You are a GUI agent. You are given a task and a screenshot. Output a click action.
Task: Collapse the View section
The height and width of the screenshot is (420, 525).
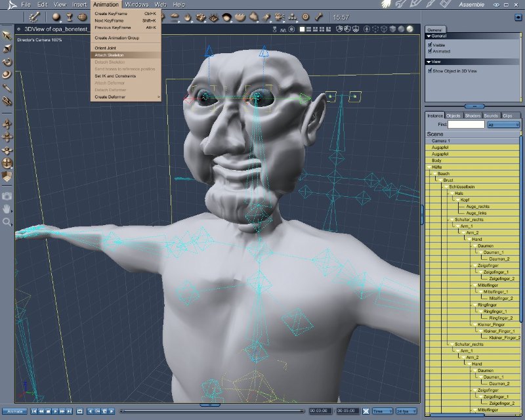coord(429,62)
